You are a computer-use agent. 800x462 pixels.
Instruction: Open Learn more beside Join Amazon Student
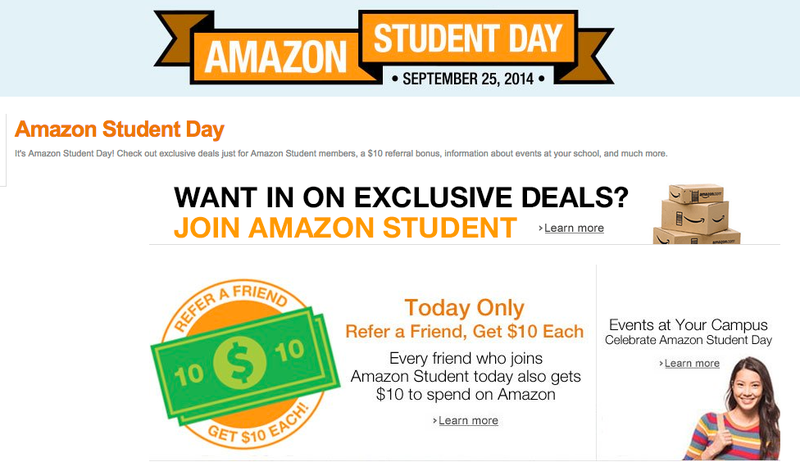[x=574, y=228]
